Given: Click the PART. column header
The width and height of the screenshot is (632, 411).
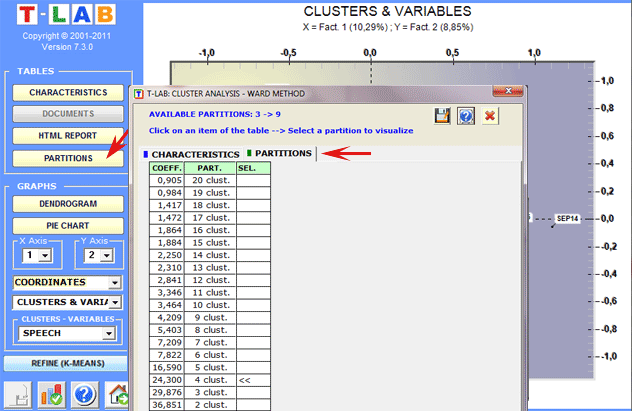Looking at the screenshot, I should (x=210, y=168).
